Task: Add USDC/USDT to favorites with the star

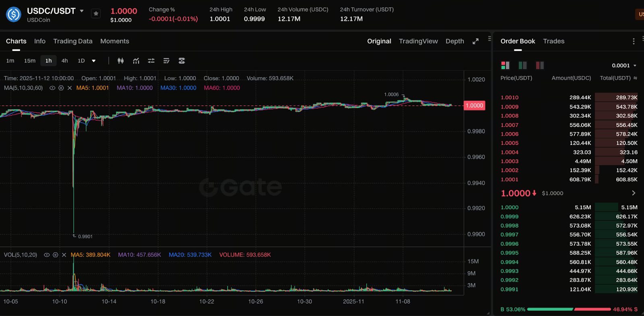Action: (x=96, y=14)
